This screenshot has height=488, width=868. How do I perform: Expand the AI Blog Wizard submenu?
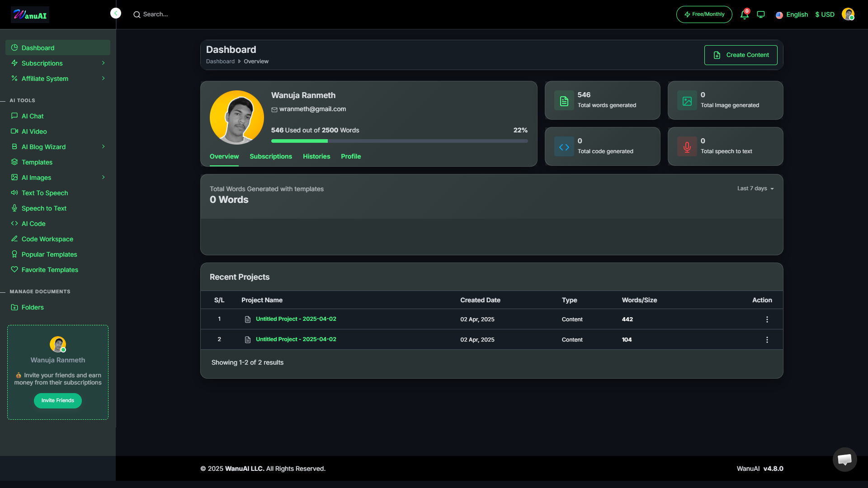coord(57,147)
